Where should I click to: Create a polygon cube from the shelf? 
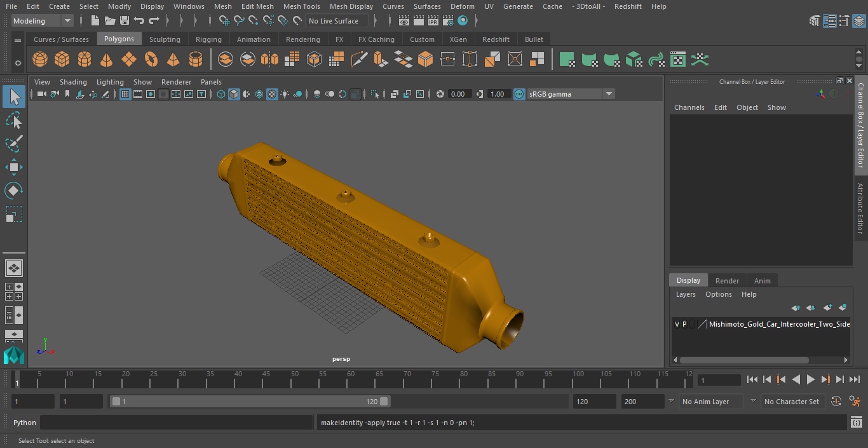(x=62, y=60)
